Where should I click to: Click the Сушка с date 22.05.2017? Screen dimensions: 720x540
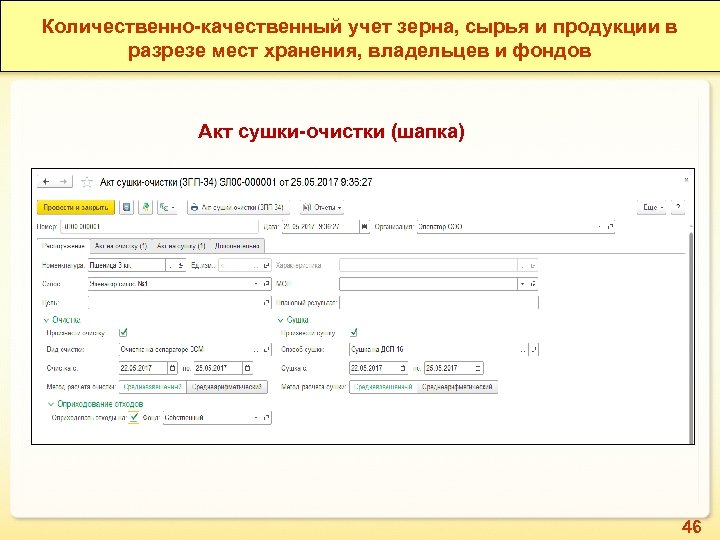(373, 368)
